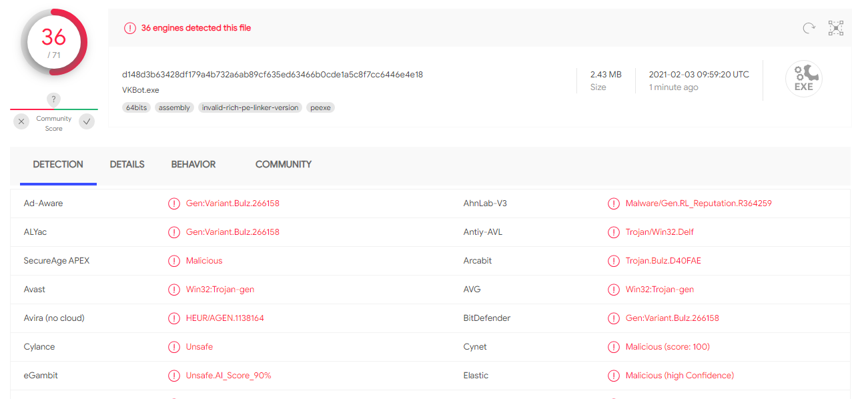Click SecureAge APEX's Malicious result
Viewport: 868px width, 399px height.
click(x=204, y=261)
